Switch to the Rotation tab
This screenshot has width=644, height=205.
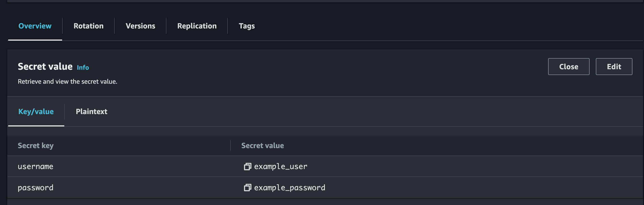click(88, 26)
